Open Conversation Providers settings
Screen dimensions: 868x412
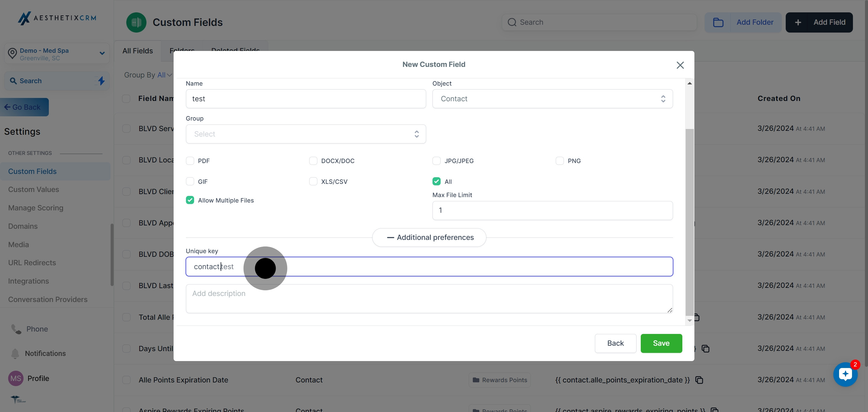coord(48,300)
